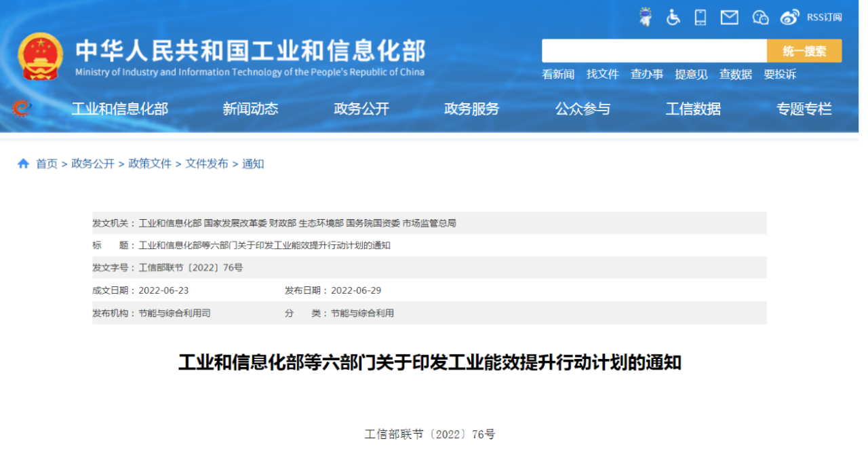Screen dimensions: 868x458
Task: Click the 标题 row in the info table
Action: click(x=429, y=245)
